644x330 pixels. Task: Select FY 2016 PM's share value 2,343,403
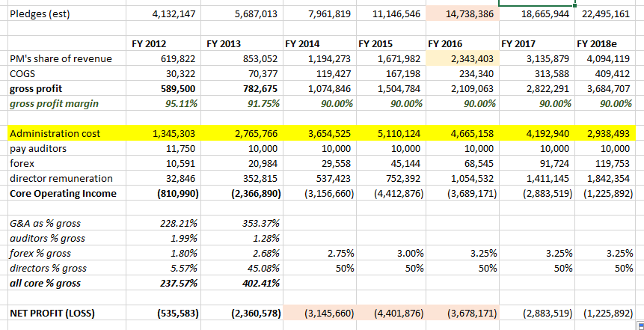click(459, 59)
